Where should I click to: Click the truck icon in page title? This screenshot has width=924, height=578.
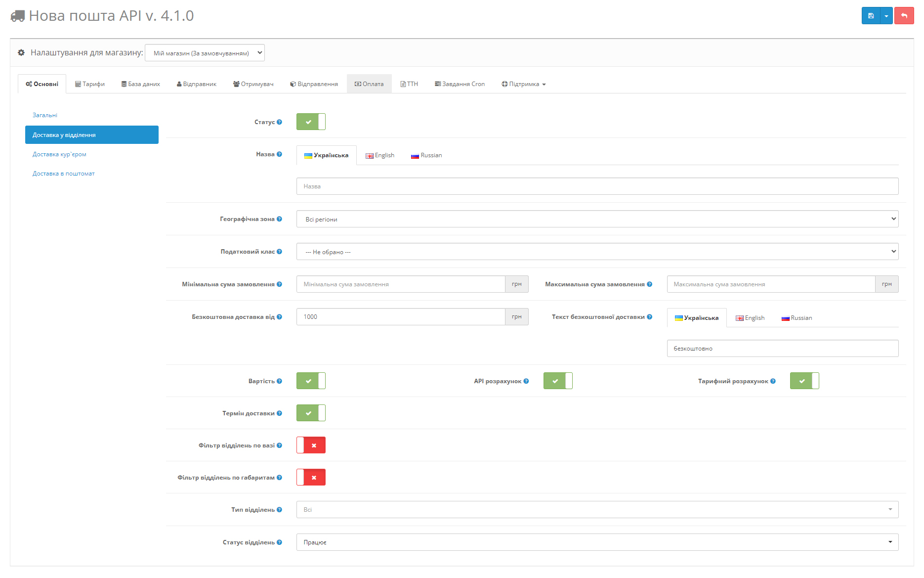pos(18,16)
